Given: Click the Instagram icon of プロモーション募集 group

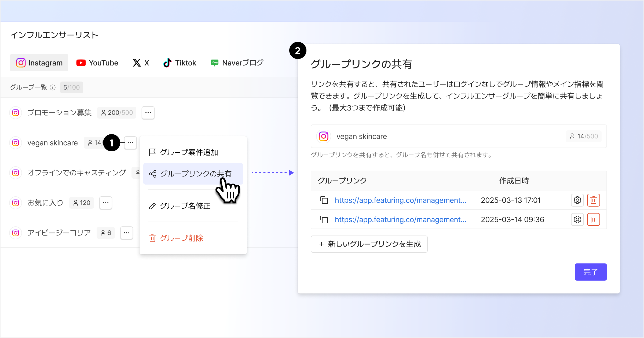Looking at the screenshot, I should pos(16,113).
